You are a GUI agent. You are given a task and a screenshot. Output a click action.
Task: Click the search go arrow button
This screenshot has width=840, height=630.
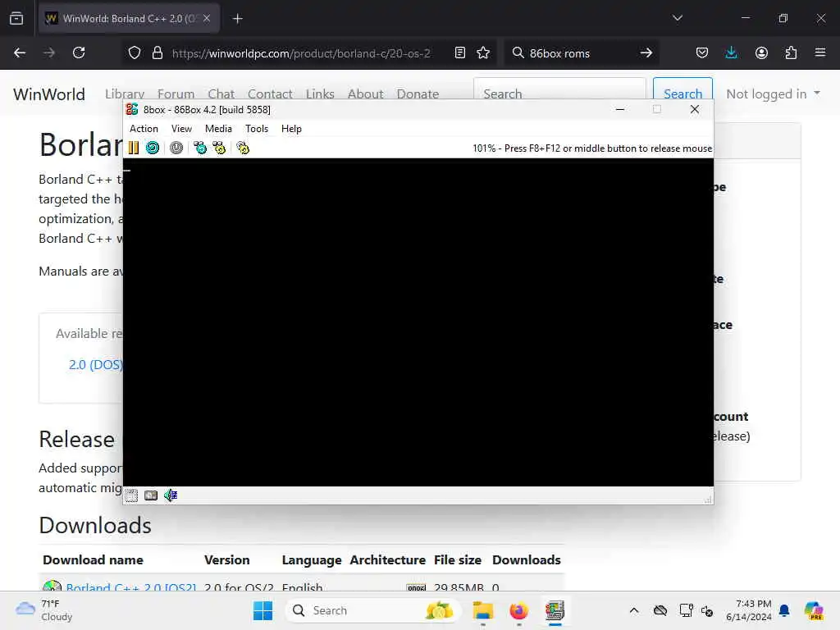pos(646,52)
